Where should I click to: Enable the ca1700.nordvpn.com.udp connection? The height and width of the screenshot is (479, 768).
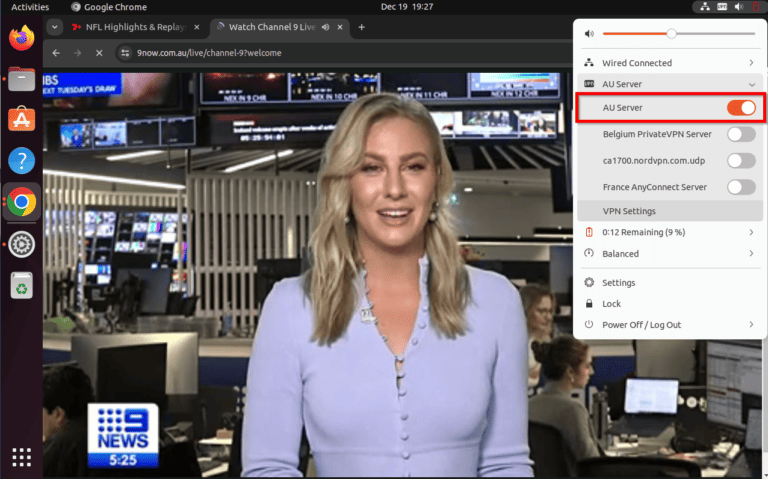(x=740, y=160)
